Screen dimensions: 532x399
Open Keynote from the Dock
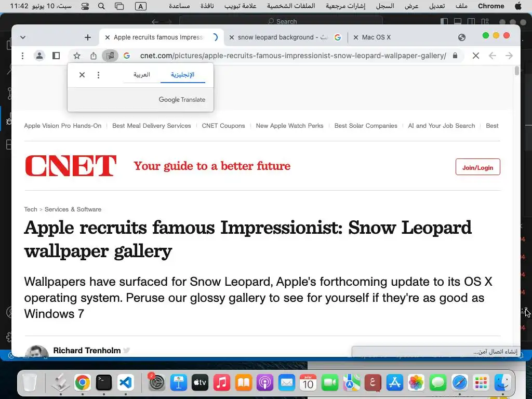pyautogui.click(x=179, y=383)
